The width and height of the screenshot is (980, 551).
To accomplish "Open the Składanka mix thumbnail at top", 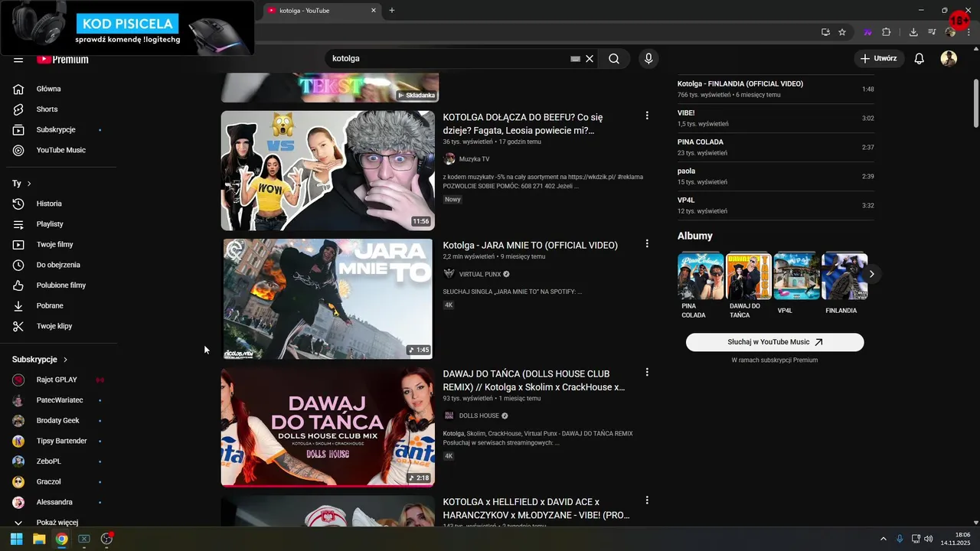I will (329, 87).
